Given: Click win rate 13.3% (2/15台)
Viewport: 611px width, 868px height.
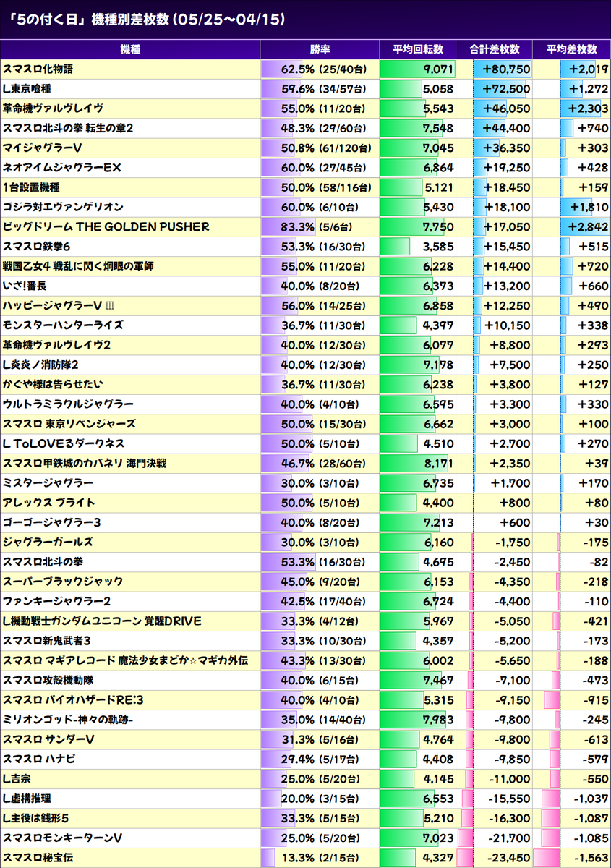Looking at the screenshot, I should pyautogui.click(x=321, y=858).
